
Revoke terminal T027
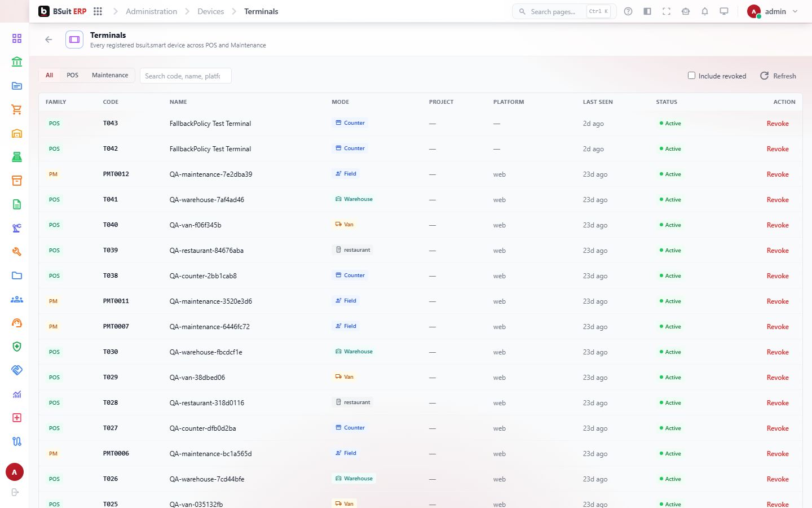778,428
